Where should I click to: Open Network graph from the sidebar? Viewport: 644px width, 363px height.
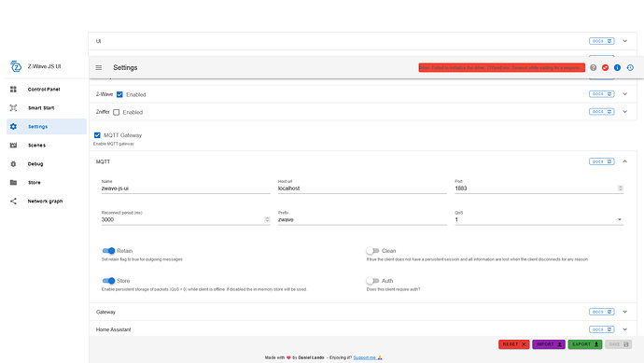pyautogui.click(x=47, y=202)
